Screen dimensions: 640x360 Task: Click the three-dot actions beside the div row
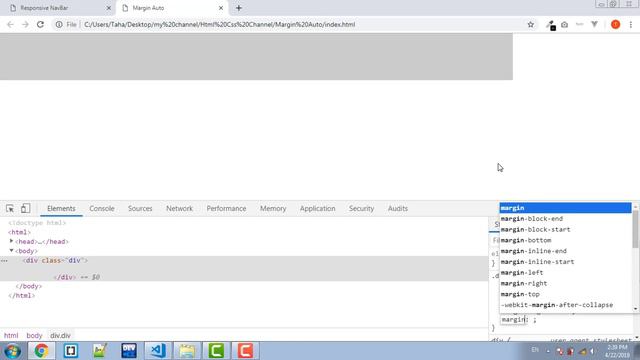(x=4, y=260)
